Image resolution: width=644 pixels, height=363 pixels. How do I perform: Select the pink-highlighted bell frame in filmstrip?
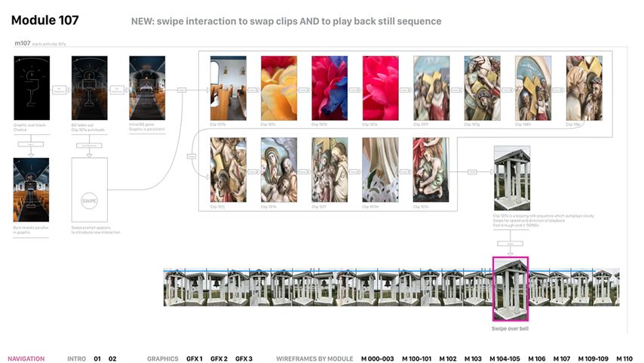[511, 289]
